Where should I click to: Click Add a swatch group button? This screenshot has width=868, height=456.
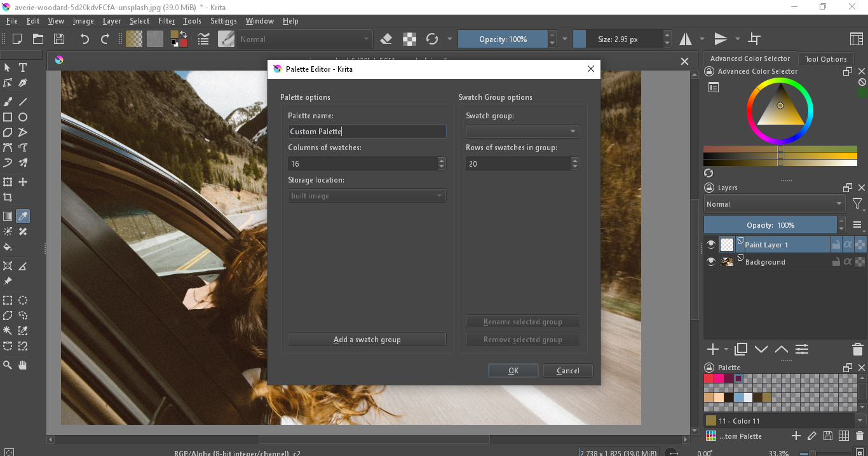click(367, 340)
